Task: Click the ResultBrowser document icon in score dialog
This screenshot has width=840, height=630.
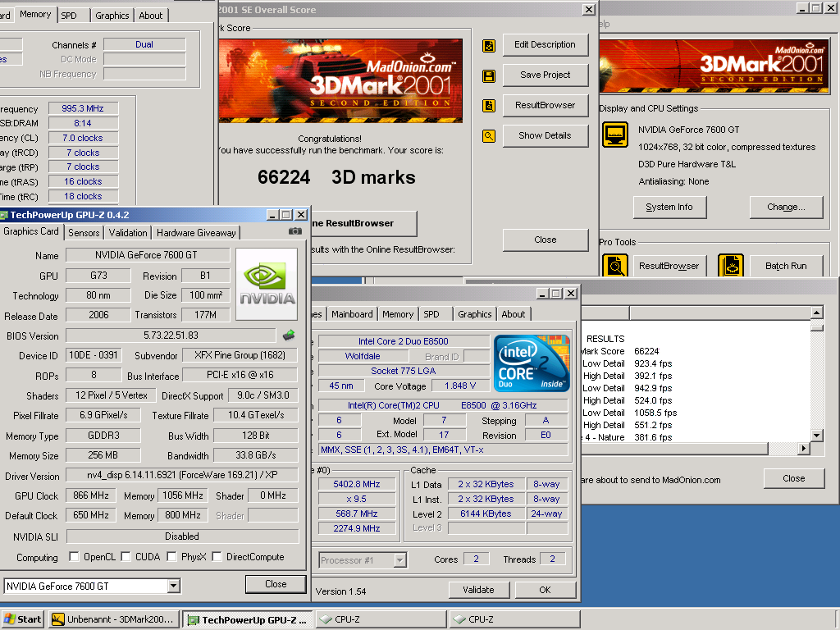Action: 489,106
